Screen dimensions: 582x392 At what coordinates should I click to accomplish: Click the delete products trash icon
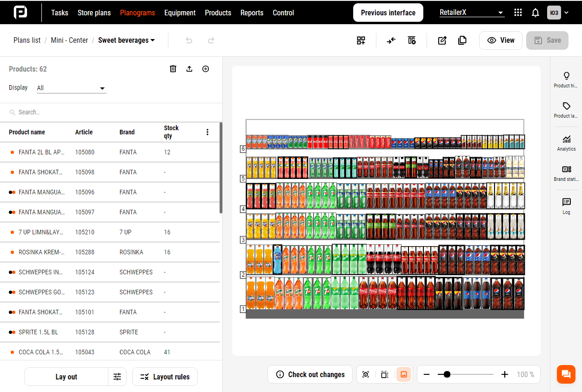(x=173, y=69)
